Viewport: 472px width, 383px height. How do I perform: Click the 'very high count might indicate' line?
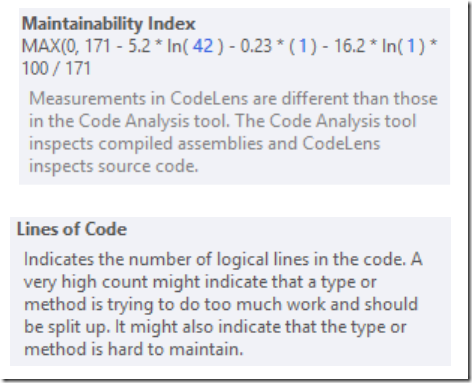coord(200,282)
